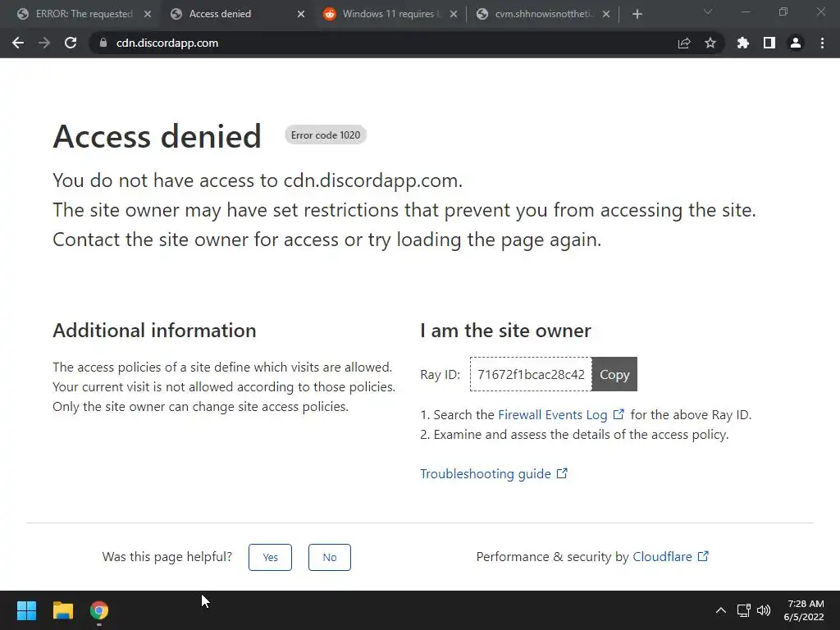Open the profile avatar icon
The width and height of the screenshot is (840, 630).
(796, 43)
